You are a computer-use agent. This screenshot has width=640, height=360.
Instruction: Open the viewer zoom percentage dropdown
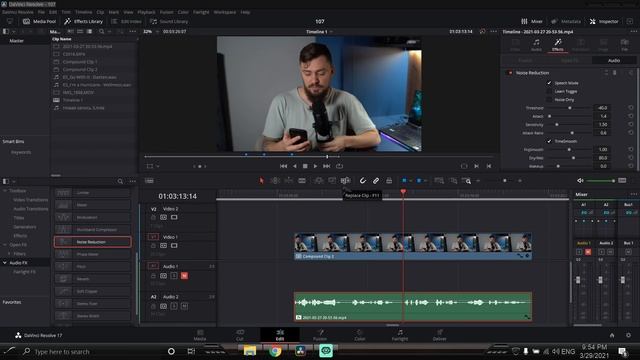click(x=150, y=31)
